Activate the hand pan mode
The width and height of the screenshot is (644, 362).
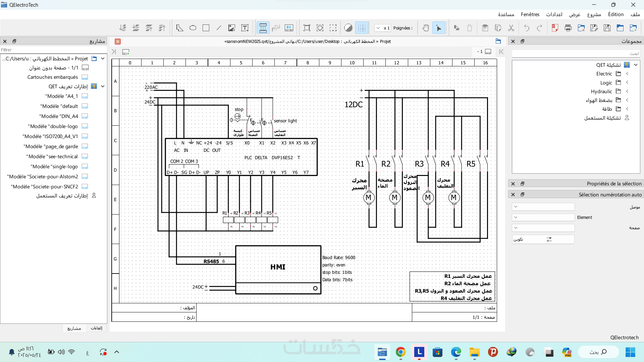pyautogui.click(x=426, y=28)
